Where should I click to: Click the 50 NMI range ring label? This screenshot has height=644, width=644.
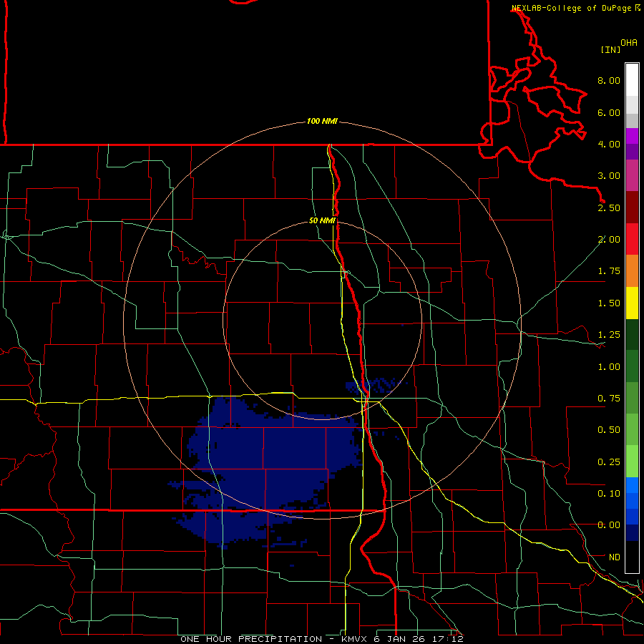coord(322,221)
